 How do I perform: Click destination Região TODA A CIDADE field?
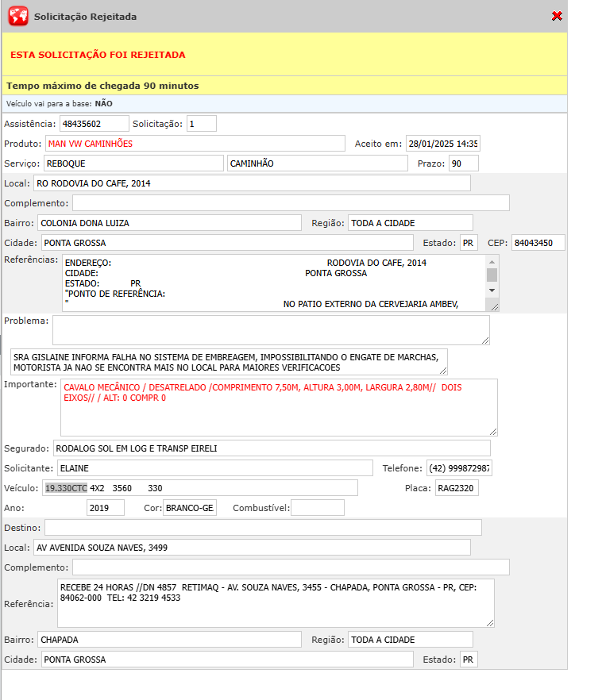tap(411, 640)
